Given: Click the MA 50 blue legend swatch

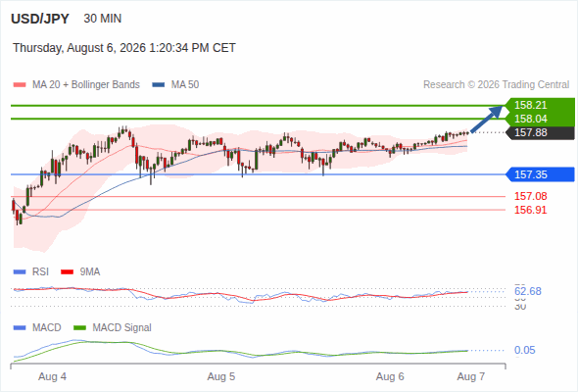Looking at the screenshot, I should (x=159, y=85).
